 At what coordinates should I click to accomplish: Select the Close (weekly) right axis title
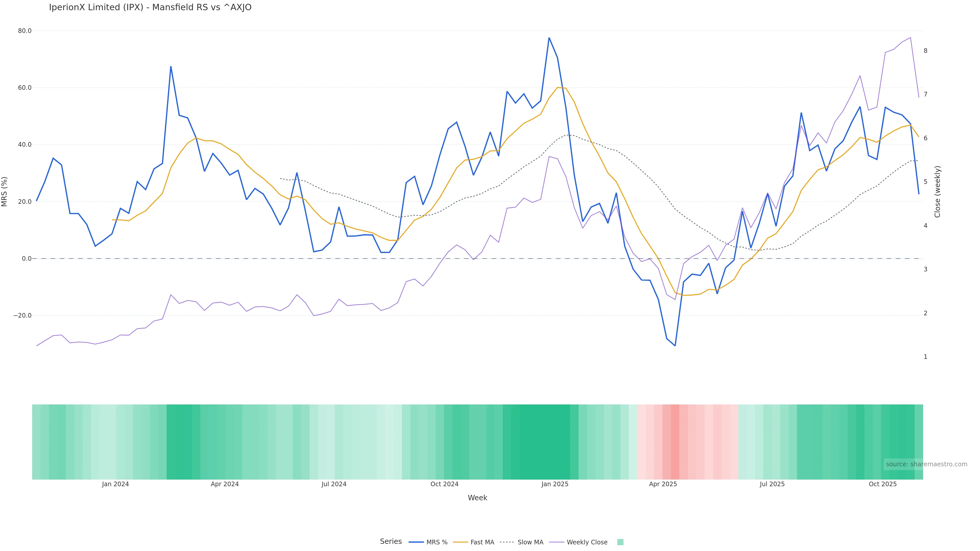click(x=937, y=191)
